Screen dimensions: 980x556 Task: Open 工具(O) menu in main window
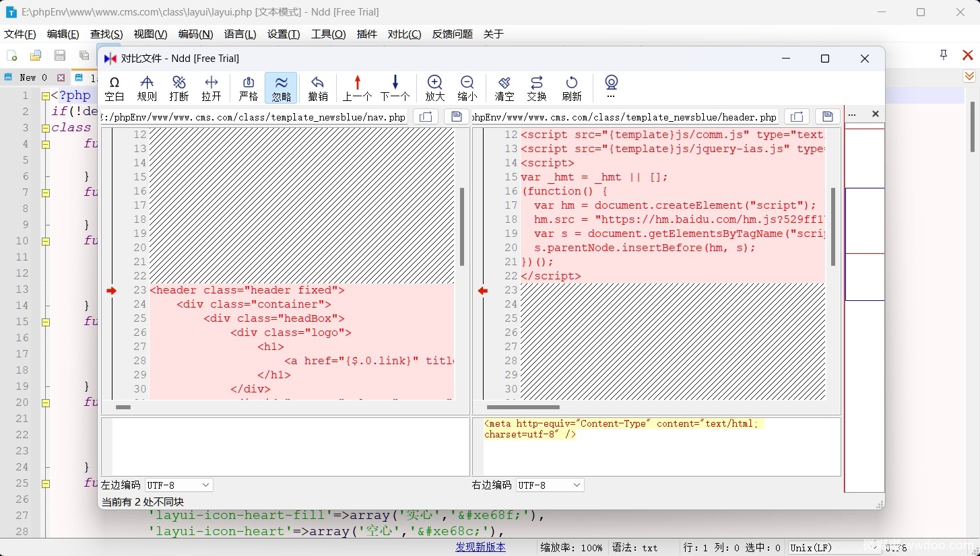pos(328,34)
